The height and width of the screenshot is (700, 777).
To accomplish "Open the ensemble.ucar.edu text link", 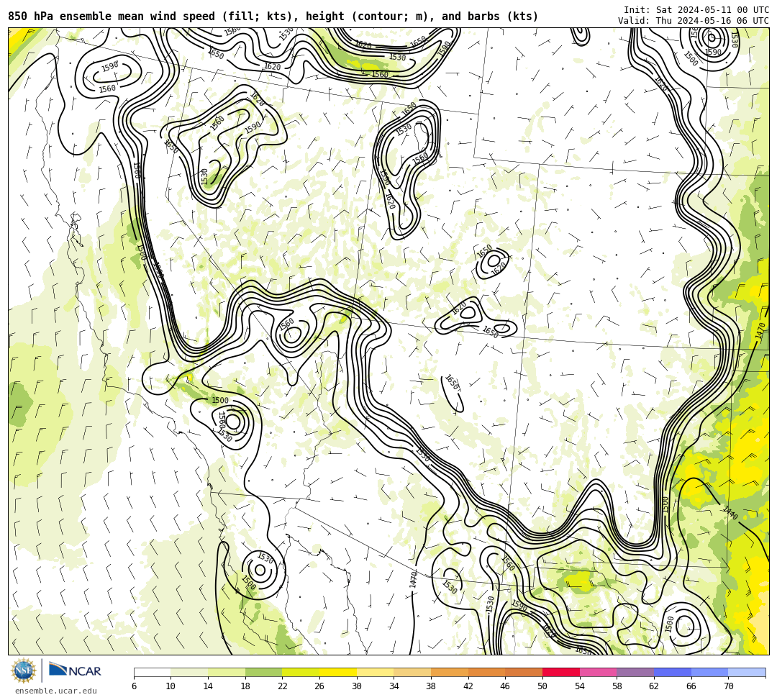I will (x=55, y=691).
